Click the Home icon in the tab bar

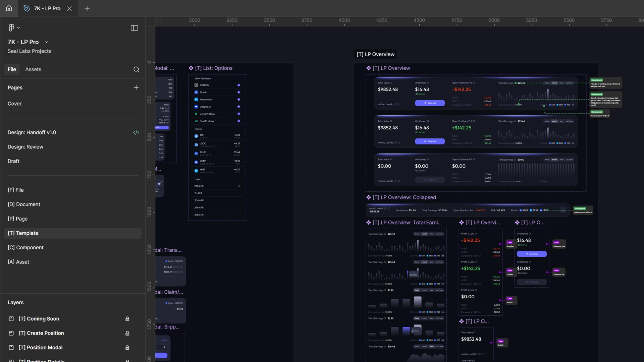pos(9,8)
